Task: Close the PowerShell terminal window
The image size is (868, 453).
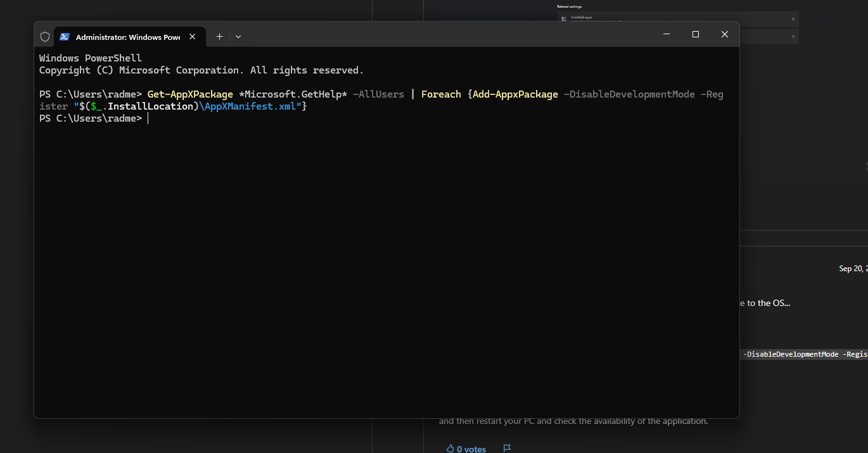Action: (x=725, y=34)
